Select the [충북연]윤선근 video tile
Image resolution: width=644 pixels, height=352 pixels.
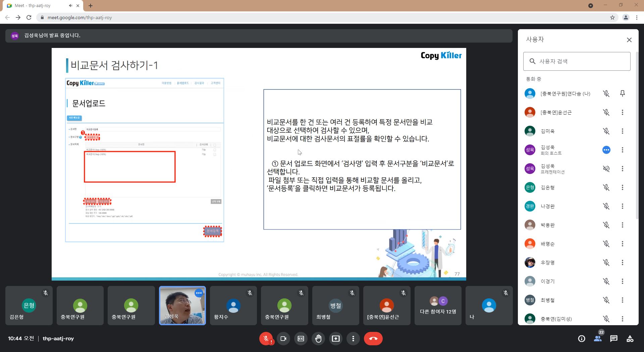click(387, 305)
